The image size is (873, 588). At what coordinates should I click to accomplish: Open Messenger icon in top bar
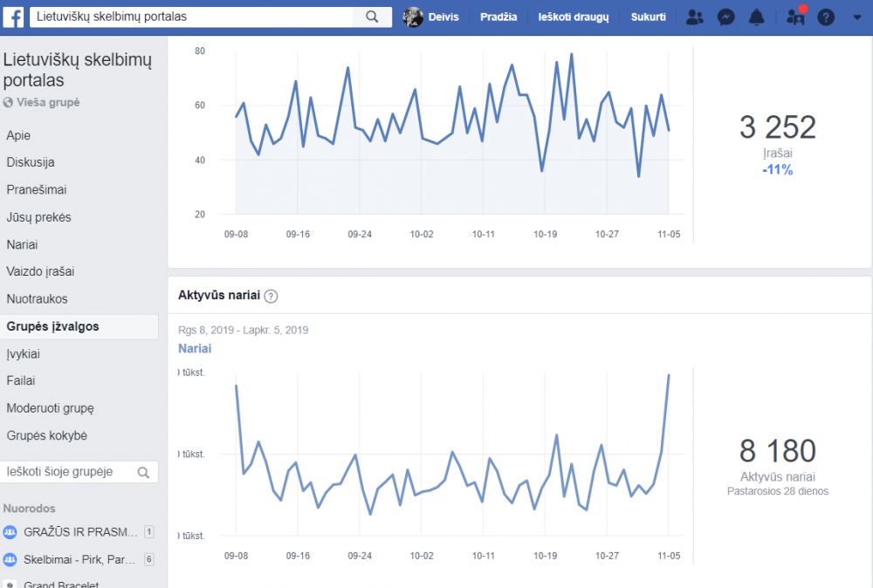(726, 17)
